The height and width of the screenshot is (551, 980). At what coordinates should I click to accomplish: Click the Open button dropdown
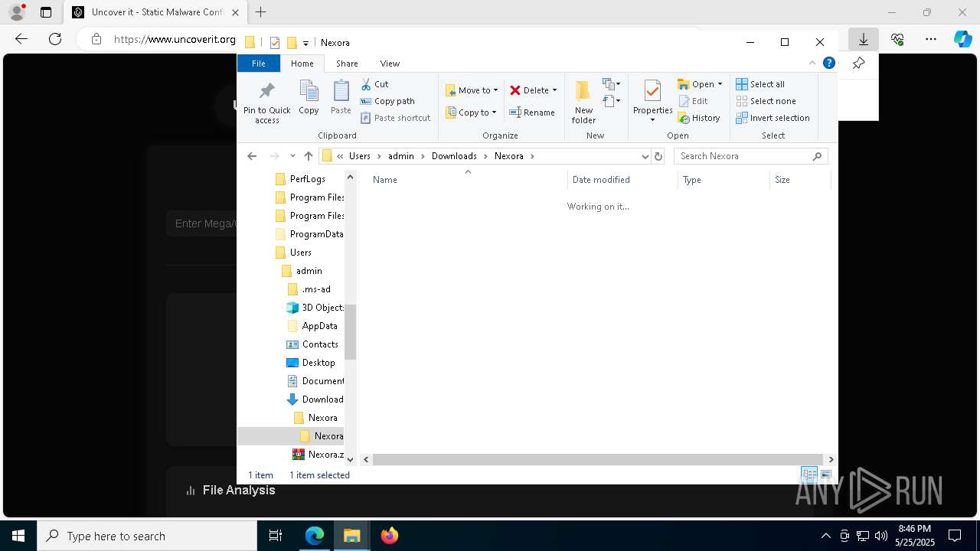tap(700, 84)
